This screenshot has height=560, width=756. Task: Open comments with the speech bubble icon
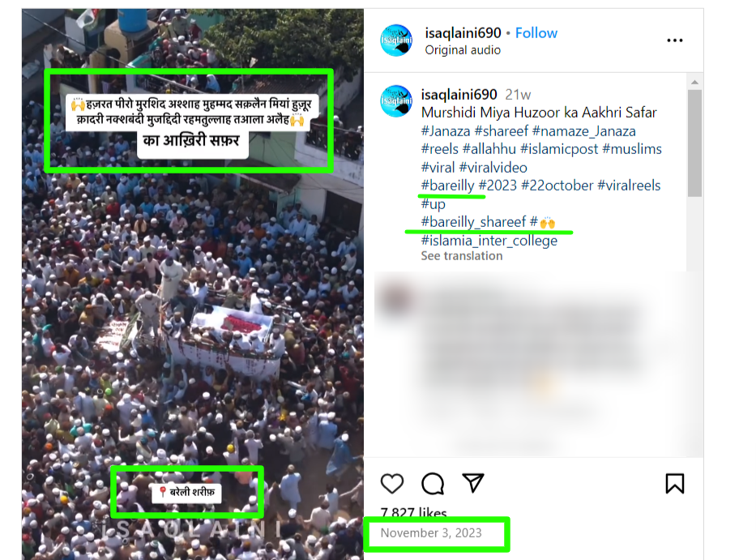(433, 483)
